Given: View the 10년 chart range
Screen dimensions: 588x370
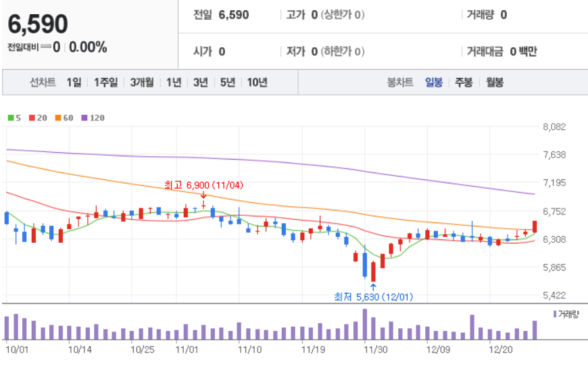Looking at the screenshot, I should point(258,82).
